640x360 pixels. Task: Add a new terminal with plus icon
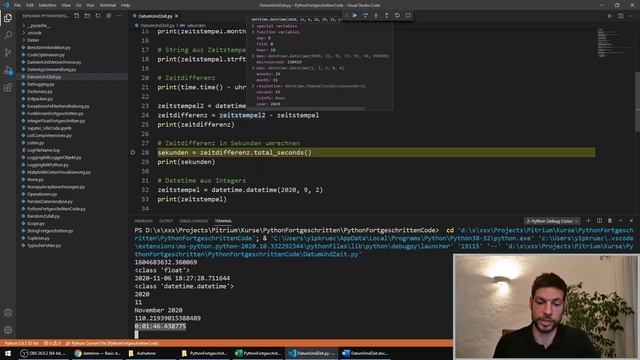(588, 221)
